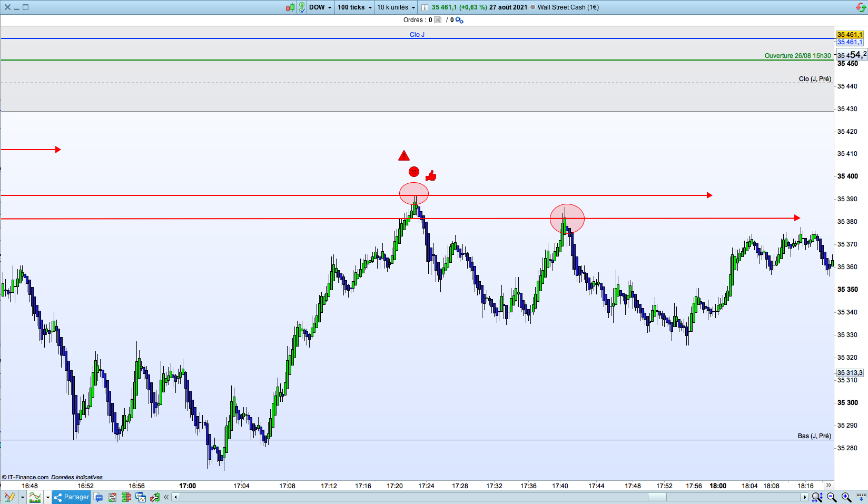Viewport: 868px width, 504px height.
Task: Click the 27 août 2021 date text
Action: [x=508, y=7]
